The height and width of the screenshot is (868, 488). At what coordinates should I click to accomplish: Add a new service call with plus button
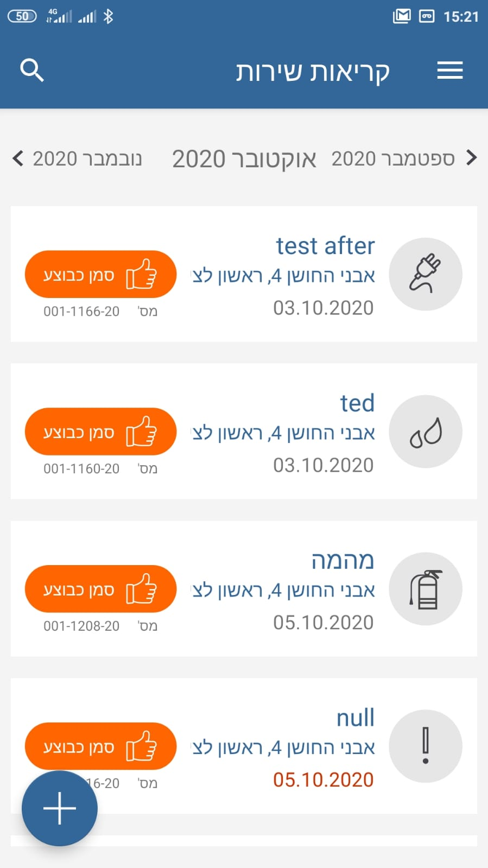[x=60, y=808]
